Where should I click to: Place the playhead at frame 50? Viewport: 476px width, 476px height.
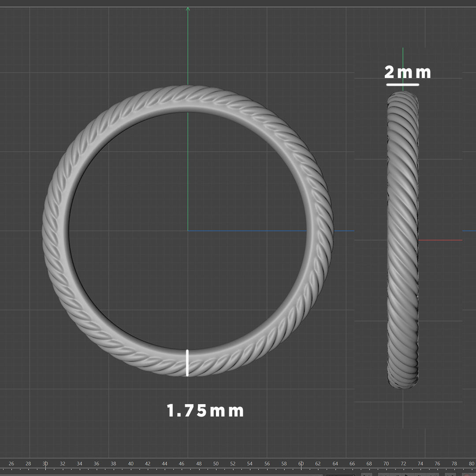point(216,464)
